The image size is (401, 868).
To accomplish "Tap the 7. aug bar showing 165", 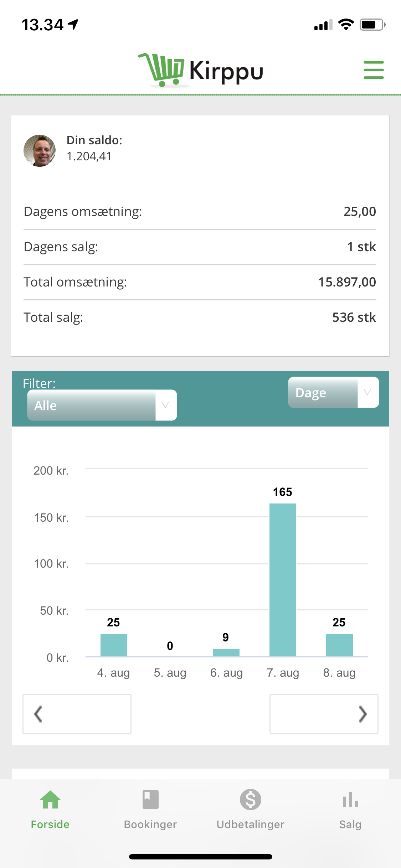I will pyautogui.click(x=283, y=579).
